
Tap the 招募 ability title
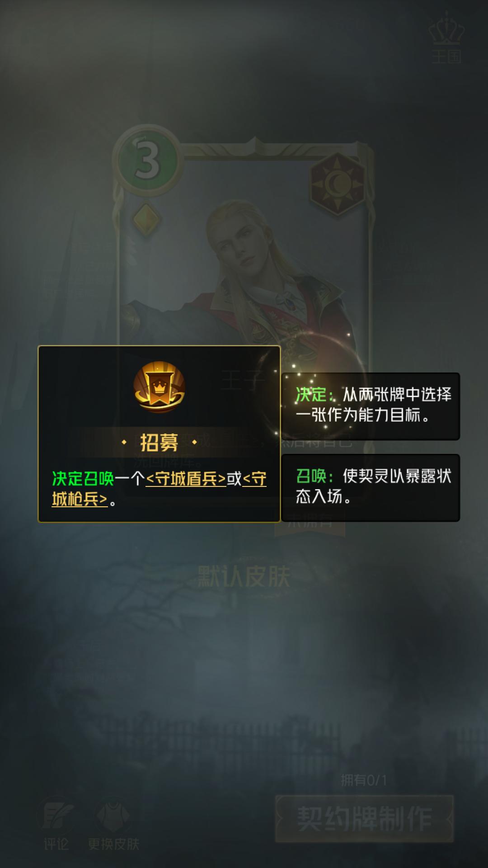[x=159, y=442]
